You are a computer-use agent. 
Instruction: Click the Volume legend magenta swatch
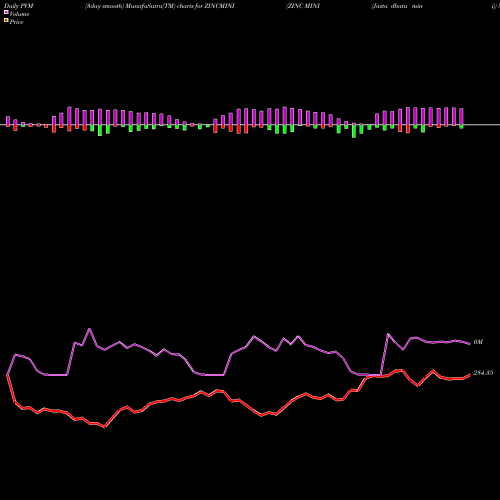point(6,12)
